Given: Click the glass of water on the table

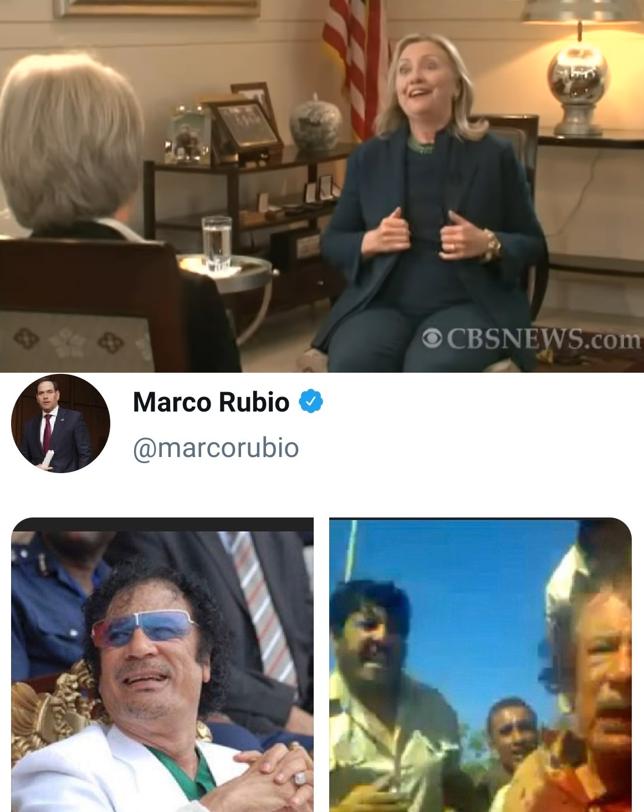Looking at the screenshot, I should [216, 244].
